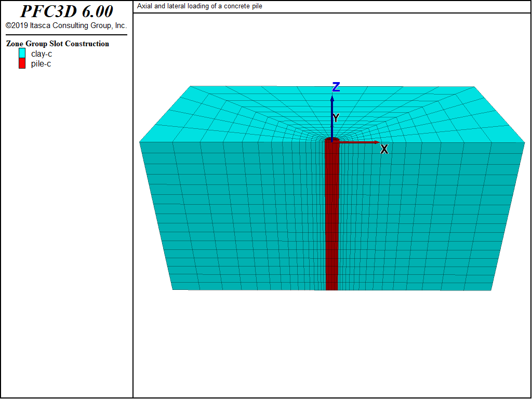Click the red pile-c color swatch
Screen dimensions: 532x399
click(x=22, y=63)
